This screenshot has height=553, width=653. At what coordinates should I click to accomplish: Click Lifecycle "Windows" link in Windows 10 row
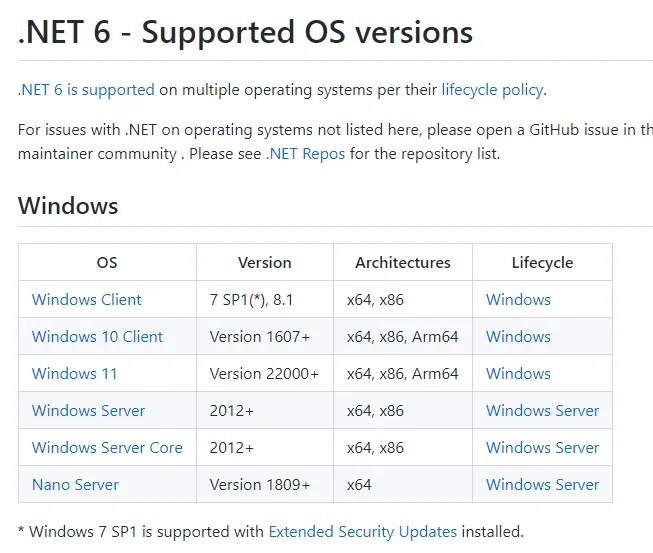coord(518,336)
